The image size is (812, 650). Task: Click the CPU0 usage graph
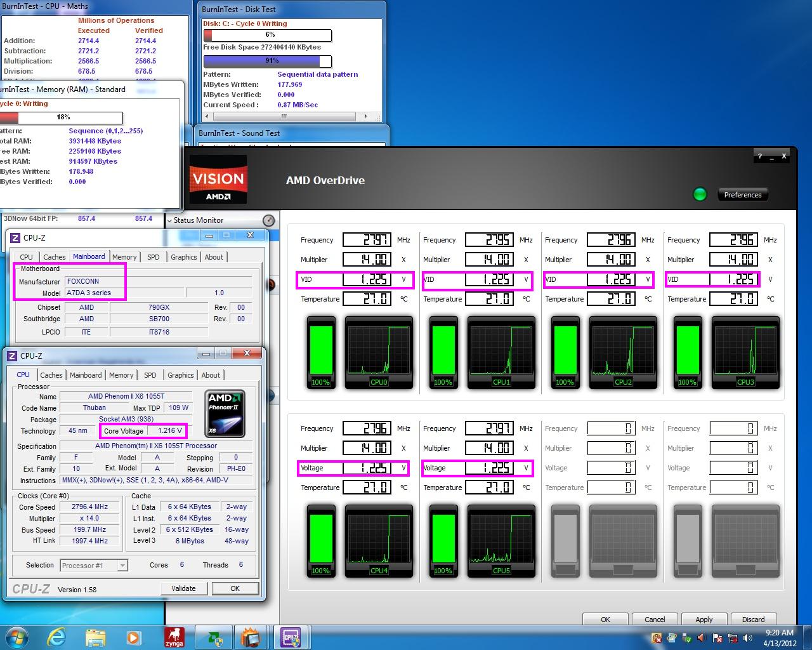379,352
